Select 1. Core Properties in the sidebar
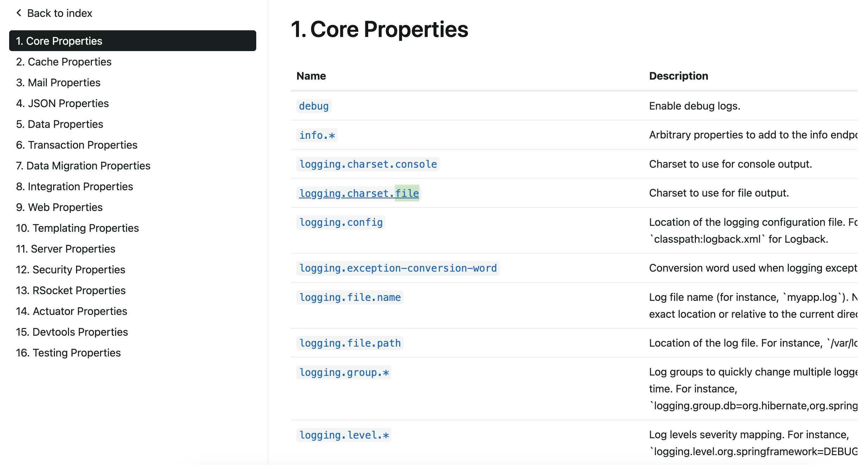Screen dimensions: 868x465 tap(59, 41)
